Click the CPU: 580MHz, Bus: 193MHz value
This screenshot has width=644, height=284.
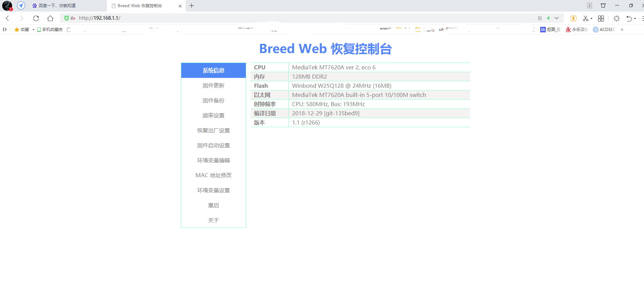coord(328,104)
